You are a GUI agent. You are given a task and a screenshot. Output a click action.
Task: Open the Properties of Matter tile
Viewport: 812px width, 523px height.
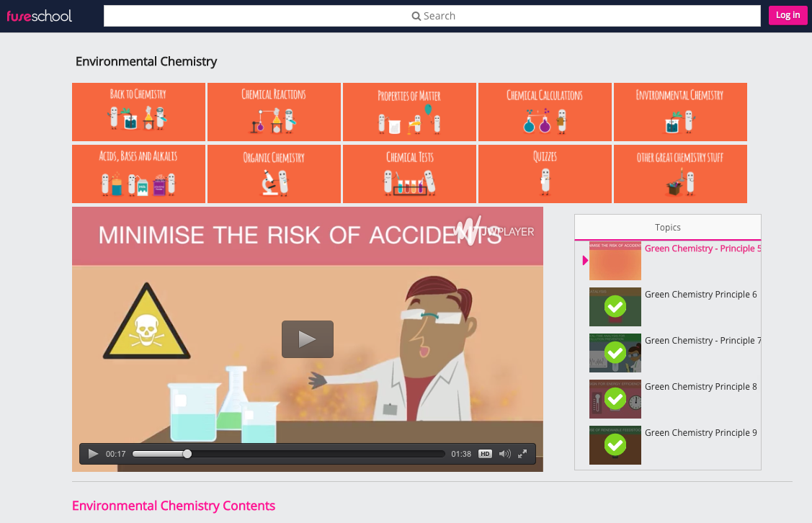pyautogui.click(x=409, y=112)
